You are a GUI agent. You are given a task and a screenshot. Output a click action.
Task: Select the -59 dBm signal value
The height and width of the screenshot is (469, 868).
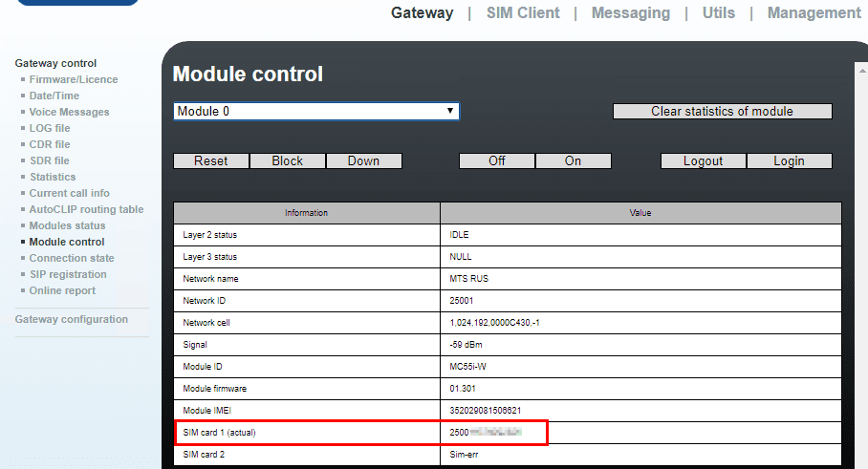pos(466,345)
